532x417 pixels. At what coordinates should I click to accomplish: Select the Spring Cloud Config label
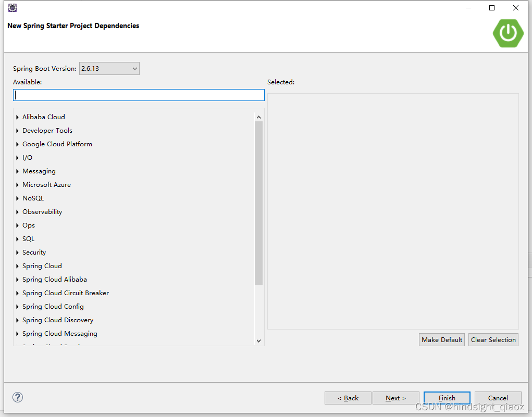point(53,307)
